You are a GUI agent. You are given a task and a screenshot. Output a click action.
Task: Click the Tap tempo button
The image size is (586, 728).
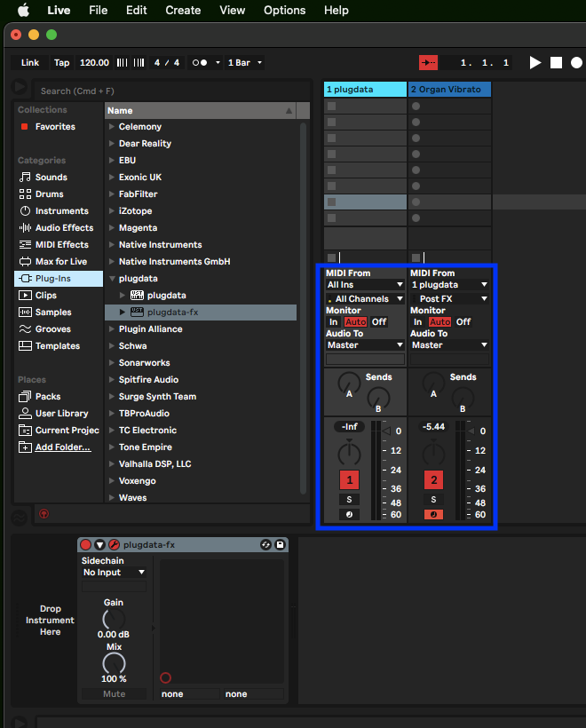click(61, 63)
